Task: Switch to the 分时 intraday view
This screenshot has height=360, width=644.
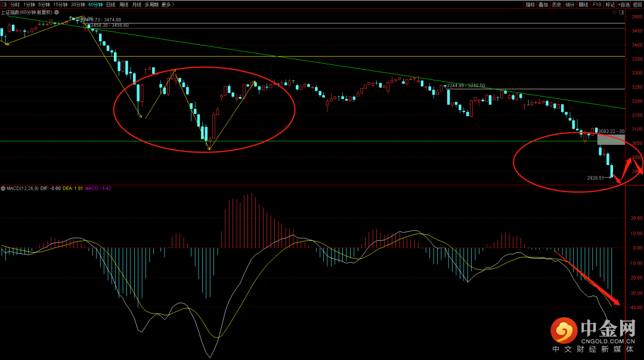Action: click(16, 4)
